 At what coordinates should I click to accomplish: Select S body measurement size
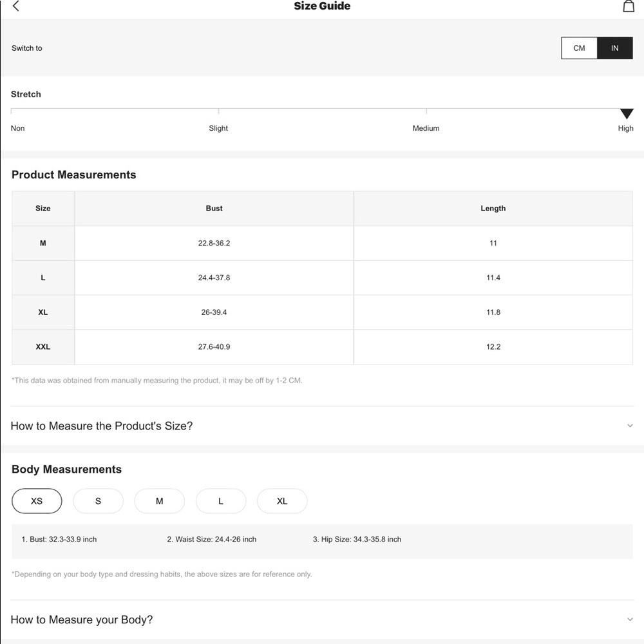pyautogui.click(x=98, y=501)
